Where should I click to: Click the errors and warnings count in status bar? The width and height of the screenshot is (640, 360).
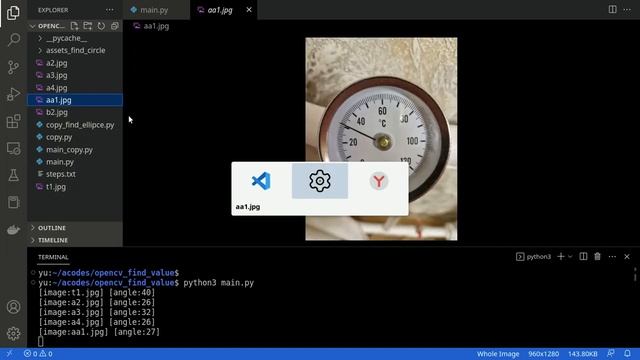click(38, 353)
